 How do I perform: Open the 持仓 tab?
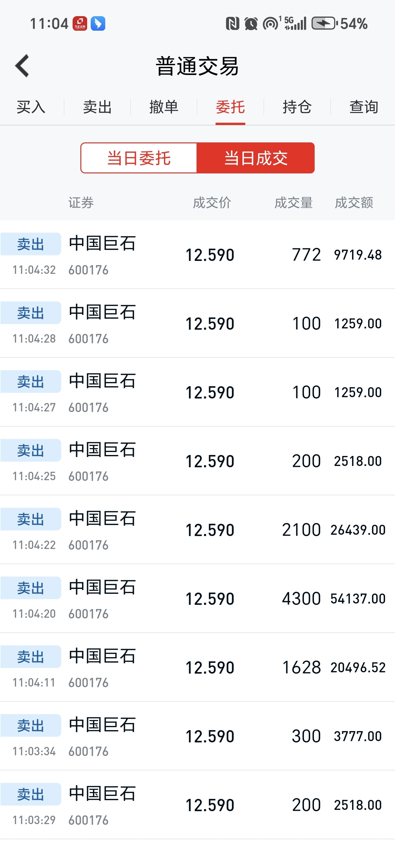pyautogui.click(x=297, y=107)
